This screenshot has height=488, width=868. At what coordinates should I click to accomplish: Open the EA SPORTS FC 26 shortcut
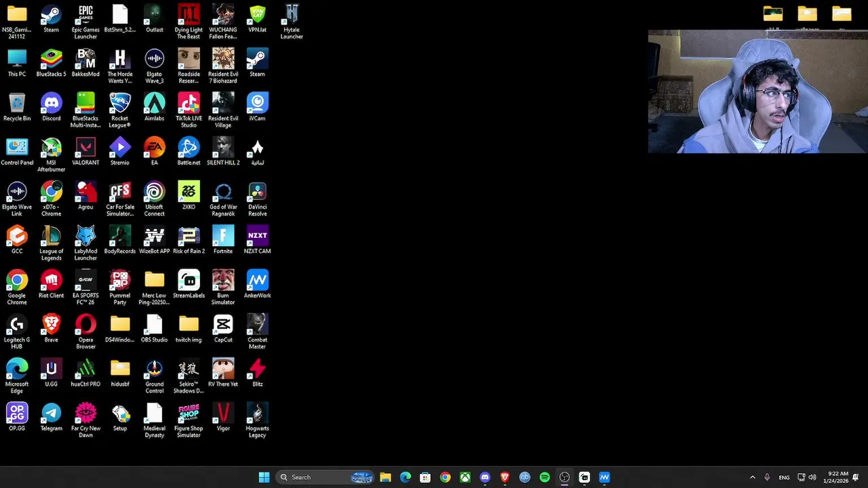click(x=85, y=287)
